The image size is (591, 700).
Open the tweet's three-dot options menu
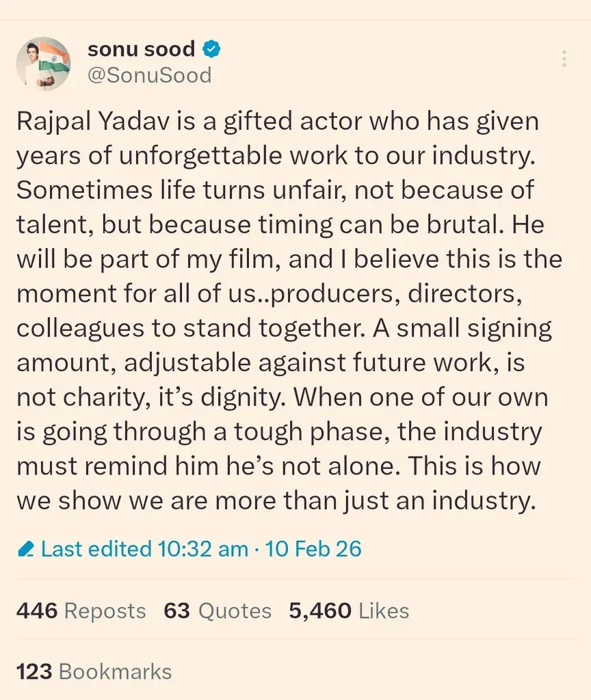(564, 58)
